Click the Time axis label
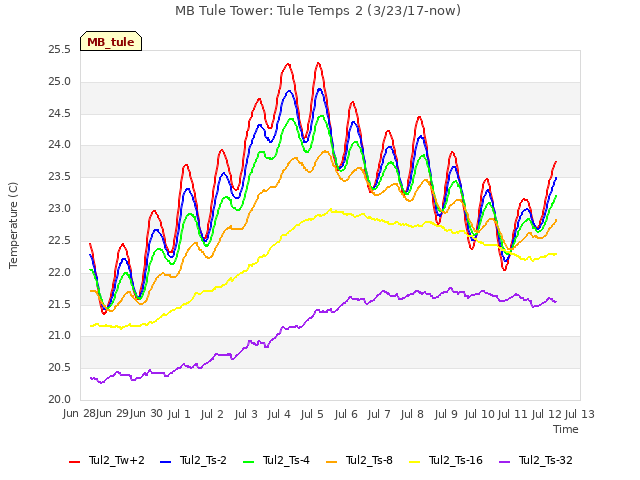 point(566,429)
